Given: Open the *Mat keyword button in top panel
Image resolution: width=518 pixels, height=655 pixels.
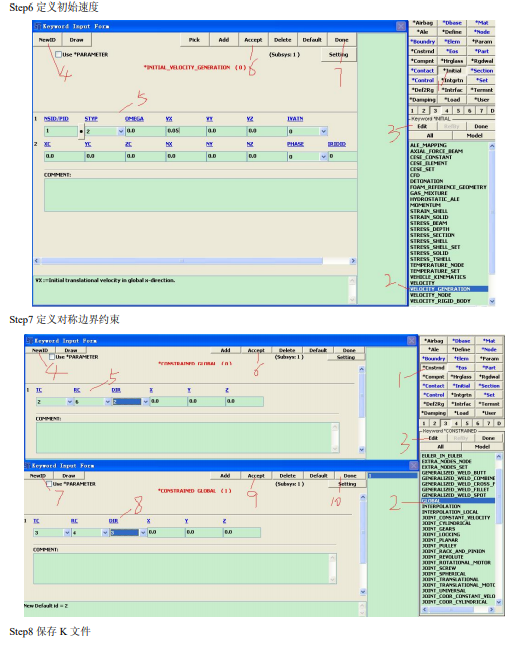Looking at the screenshot, I should 482,23.
